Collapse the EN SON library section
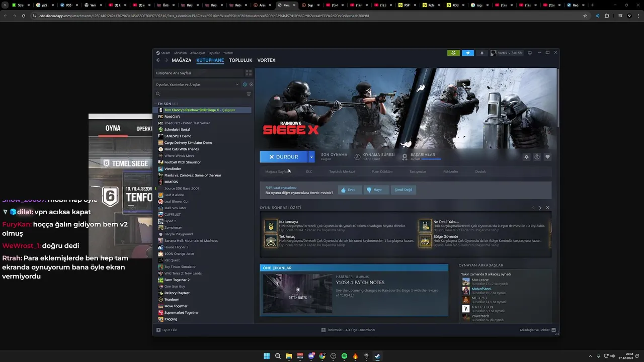The width and height of the screenshot is (644, 362). pyautogui.click(x=155, y=104)
